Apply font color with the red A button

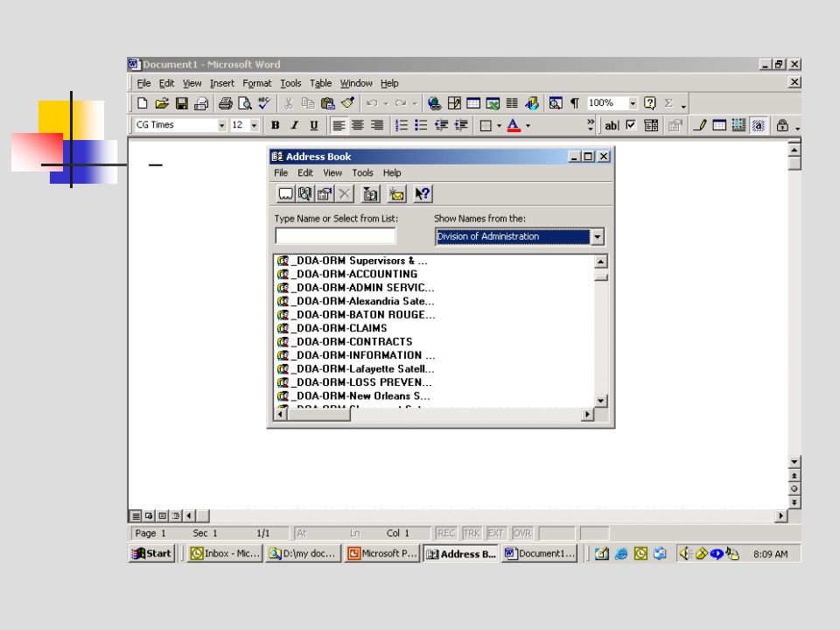(514, 125)
